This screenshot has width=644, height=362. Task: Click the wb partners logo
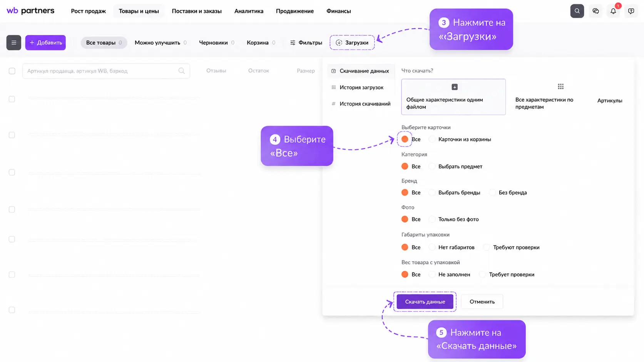point(30,11)
